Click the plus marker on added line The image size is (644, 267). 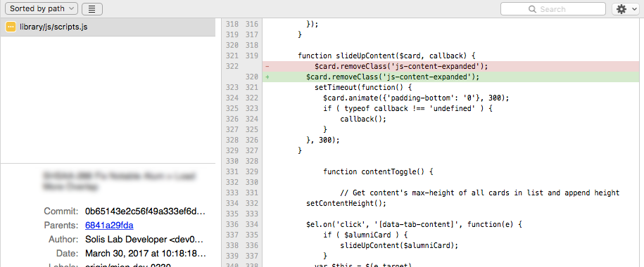pos(267,77)
